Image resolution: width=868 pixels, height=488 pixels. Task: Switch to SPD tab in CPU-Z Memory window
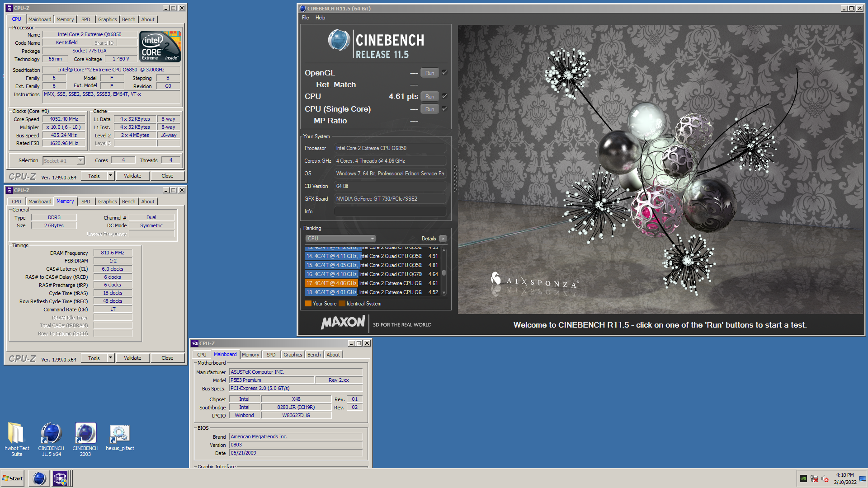[86, 202]
